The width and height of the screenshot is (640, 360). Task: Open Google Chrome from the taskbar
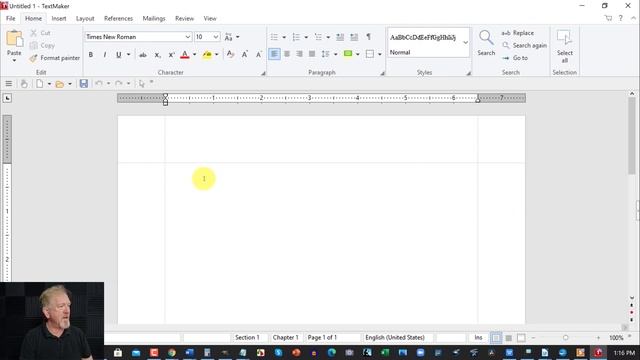pos(171,352)
